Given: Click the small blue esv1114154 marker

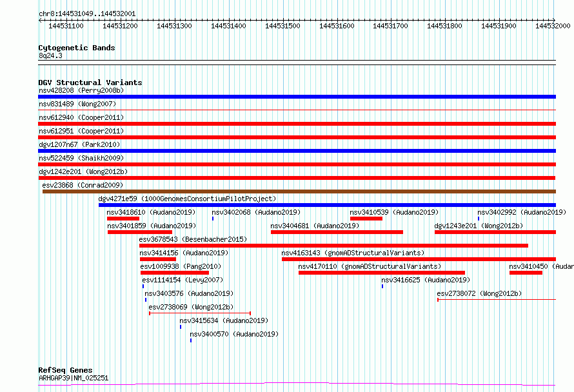Looking at the screenshot, I should [143, 286].
